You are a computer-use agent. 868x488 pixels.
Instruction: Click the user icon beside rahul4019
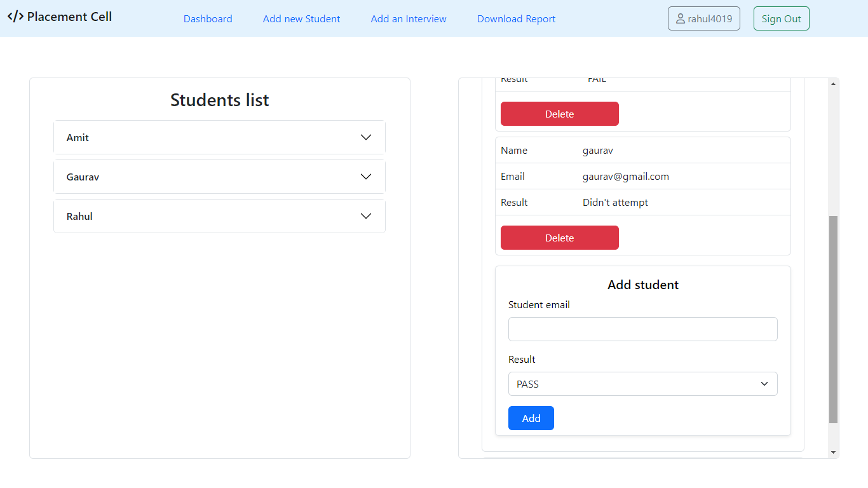681,19
